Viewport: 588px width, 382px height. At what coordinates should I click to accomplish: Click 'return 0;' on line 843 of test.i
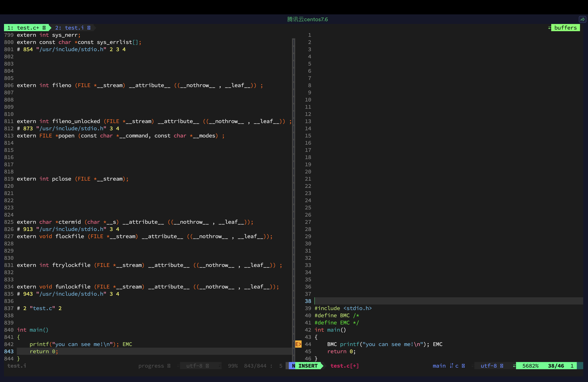[44, 351]
